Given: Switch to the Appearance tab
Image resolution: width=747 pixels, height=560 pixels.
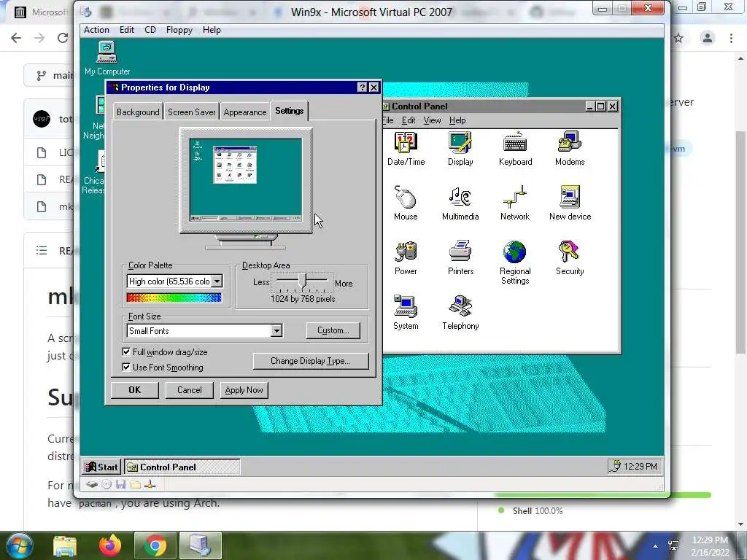Looking at the screenshot, I should pos(245,112).
